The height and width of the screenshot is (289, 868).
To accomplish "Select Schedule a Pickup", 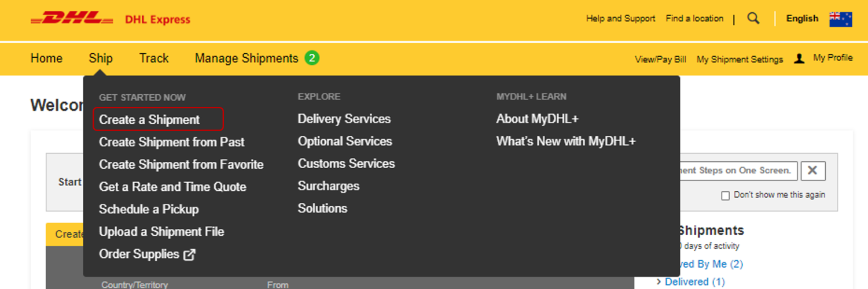I will coord(149,209).
